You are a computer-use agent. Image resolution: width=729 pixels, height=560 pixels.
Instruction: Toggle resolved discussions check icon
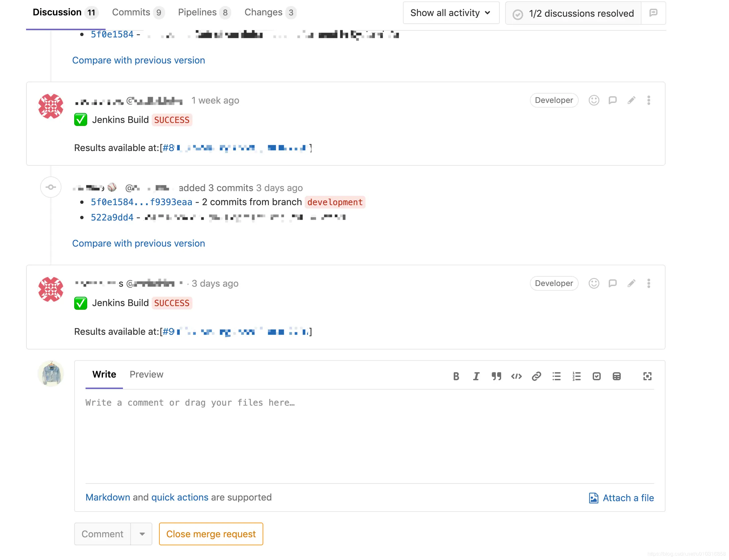[x=518, y=14]
